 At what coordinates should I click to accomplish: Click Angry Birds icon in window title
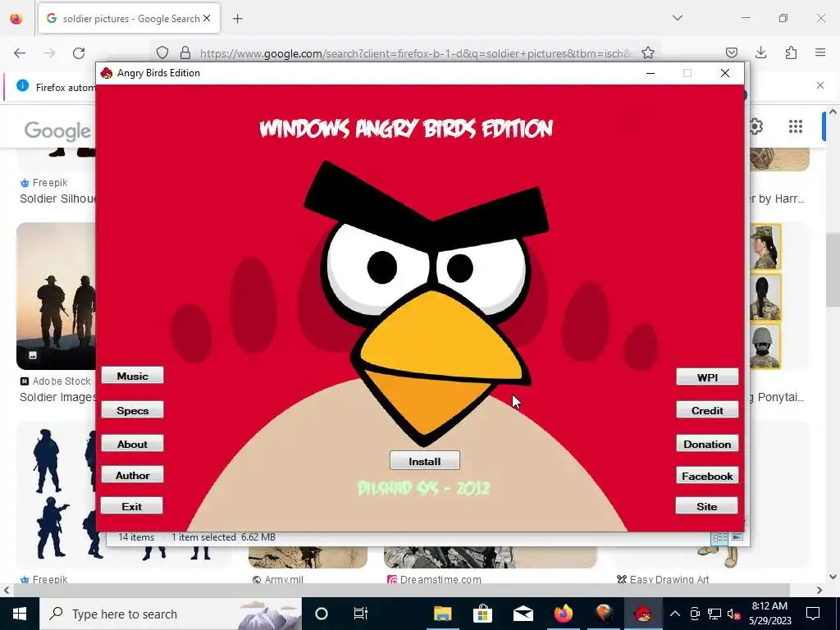coord(107,73)
